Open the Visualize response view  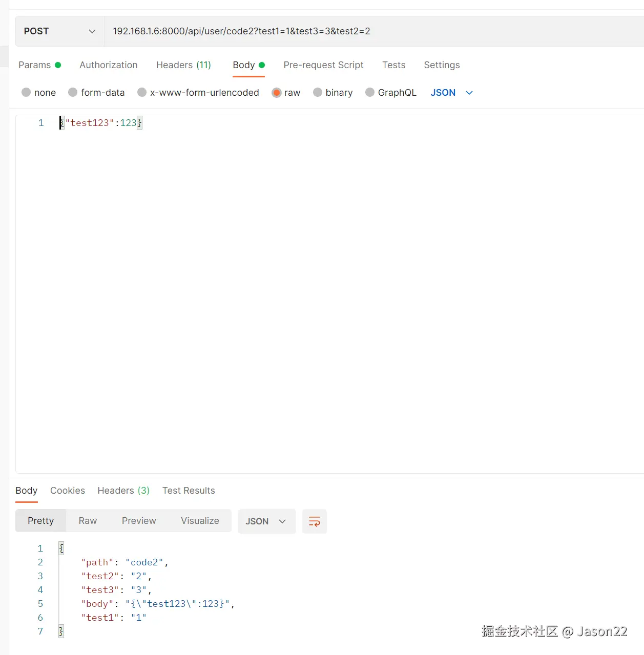point(200,521)
